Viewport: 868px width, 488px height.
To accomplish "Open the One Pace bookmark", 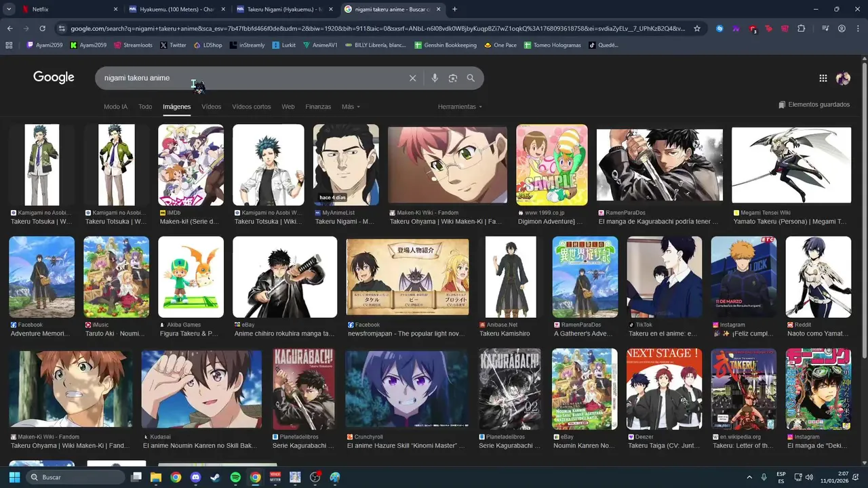I will point(500,45).
